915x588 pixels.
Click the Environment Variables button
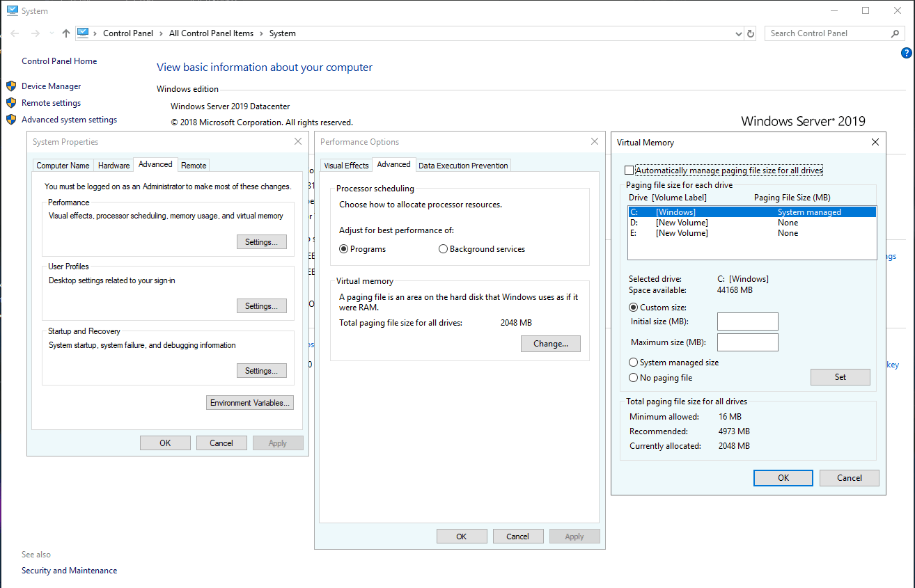250,403
